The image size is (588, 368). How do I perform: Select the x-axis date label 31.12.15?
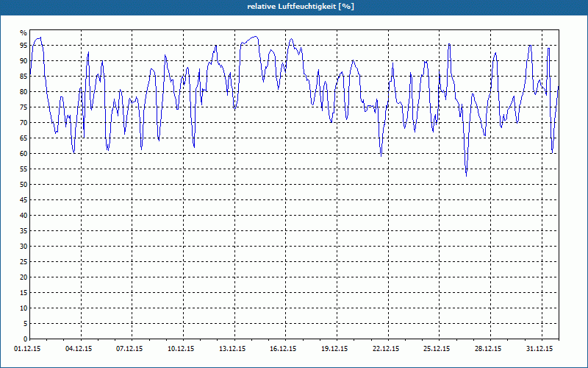(x=539, y=349)
